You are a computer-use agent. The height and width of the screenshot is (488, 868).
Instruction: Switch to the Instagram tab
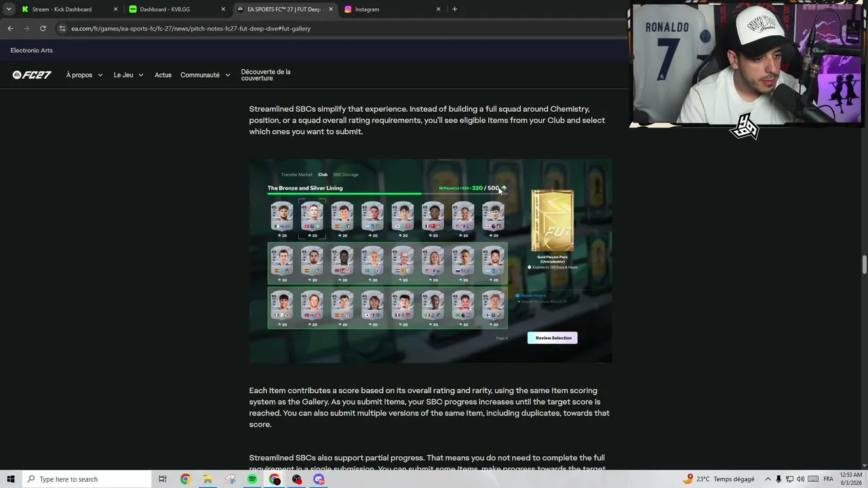pyautogui.click(x=392, y=9)
